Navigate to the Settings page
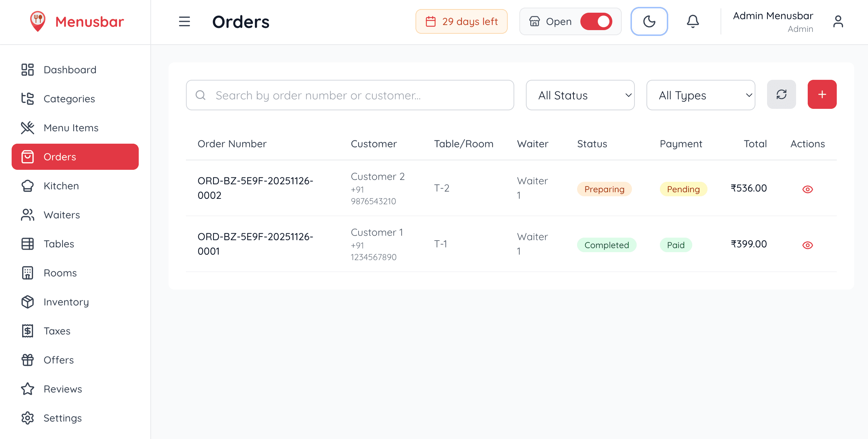868x439 pixels. [x=62, y=418]
